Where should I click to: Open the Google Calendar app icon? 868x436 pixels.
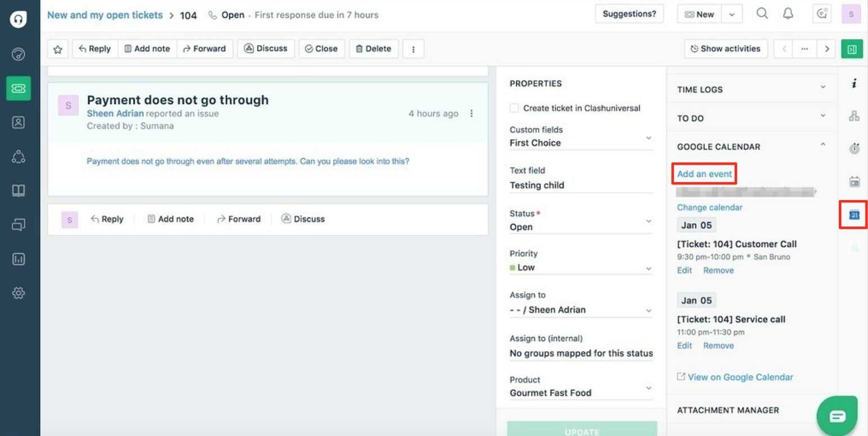854,215
